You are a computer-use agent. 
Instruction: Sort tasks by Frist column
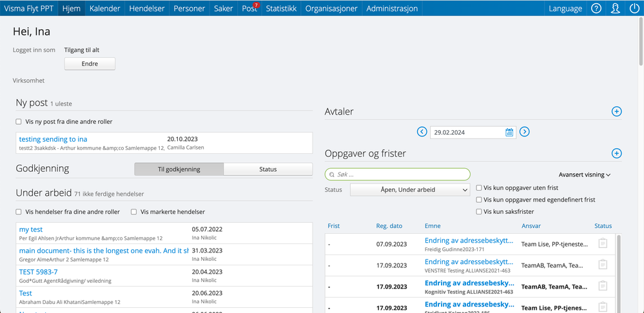coord(333,225)
